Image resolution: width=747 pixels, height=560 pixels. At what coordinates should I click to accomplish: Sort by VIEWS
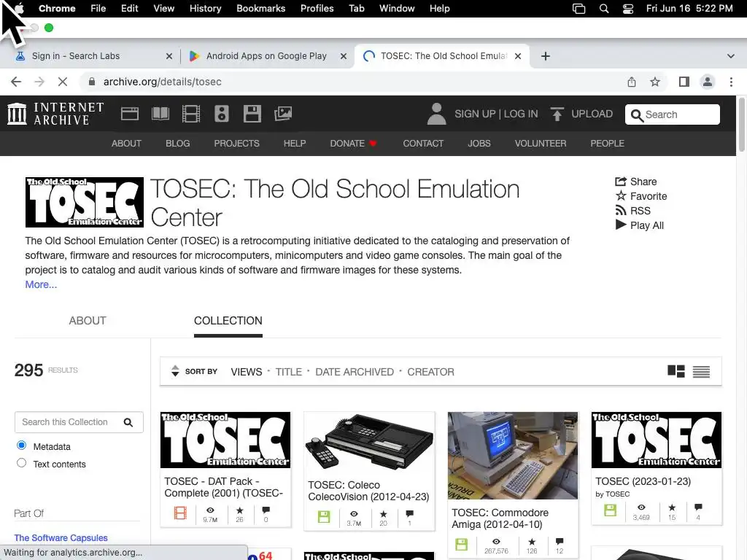tap(247, 372)
